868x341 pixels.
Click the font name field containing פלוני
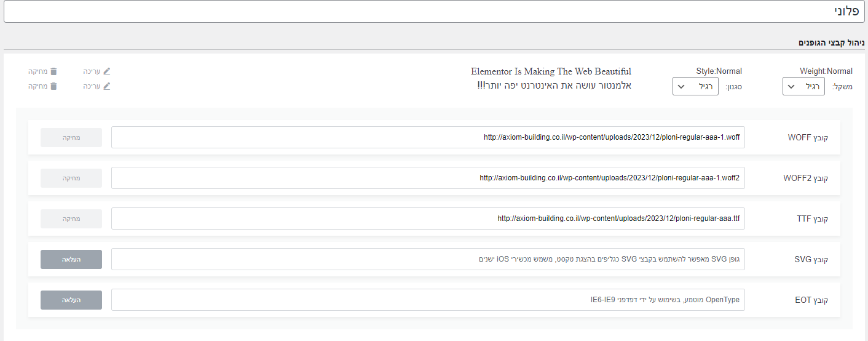tap(434, 12)
